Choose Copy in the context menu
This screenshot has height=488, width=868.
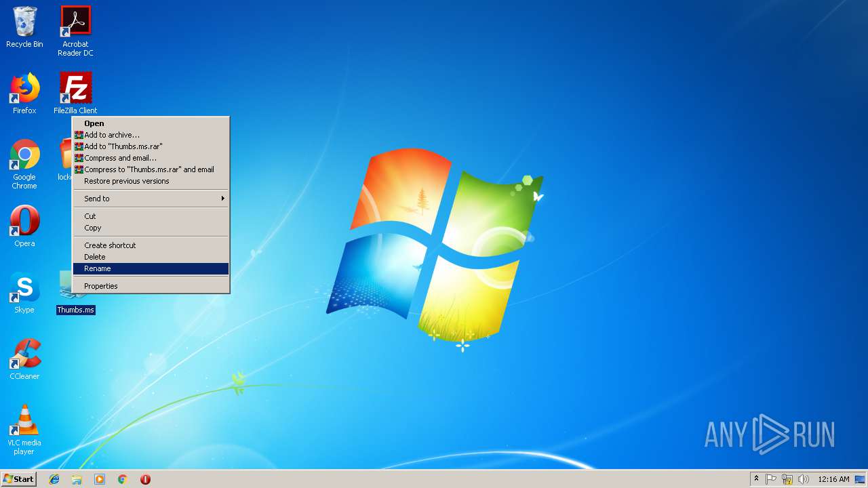tap(151, 228)
